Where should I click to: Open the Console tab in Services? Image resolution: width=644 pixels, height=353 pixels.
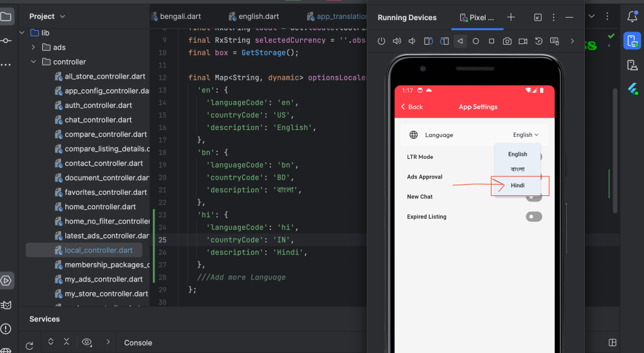138,343
